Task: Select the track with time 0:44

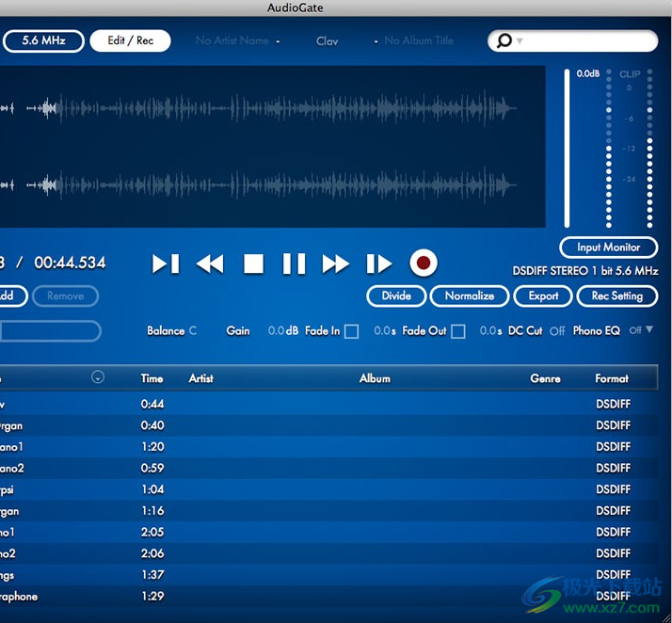Action: pyautogui.click(x=328, y=404)
